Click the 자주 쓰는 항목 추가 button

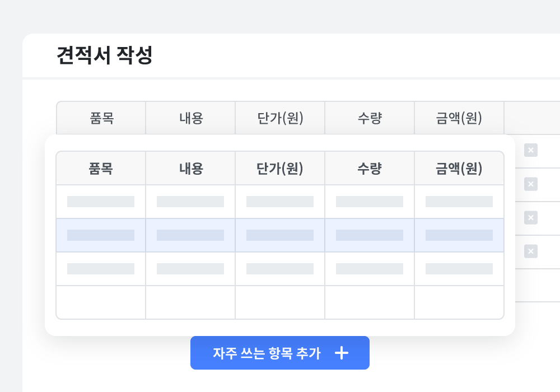pos(280,353)
